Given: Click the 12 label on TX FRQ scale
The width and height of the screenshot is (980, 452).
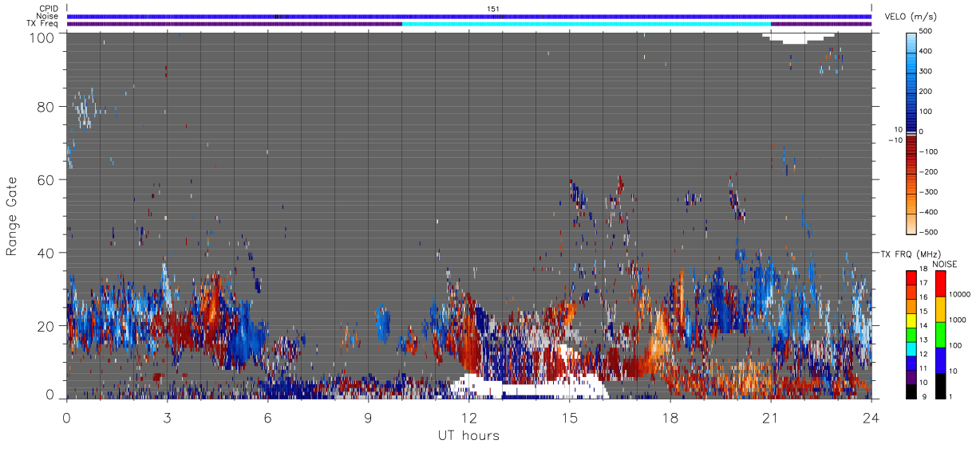Looking at the screenshot, I should coord(925,355).
